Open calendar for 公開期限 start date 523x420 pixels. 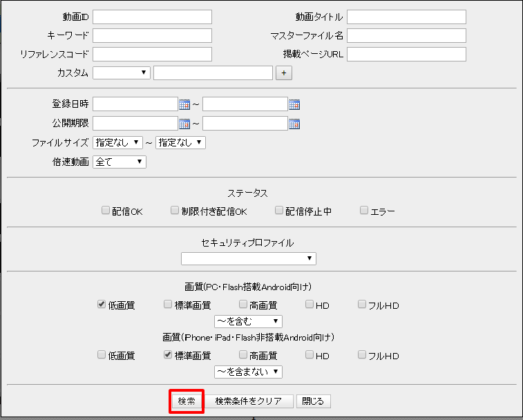pos(184,124)
